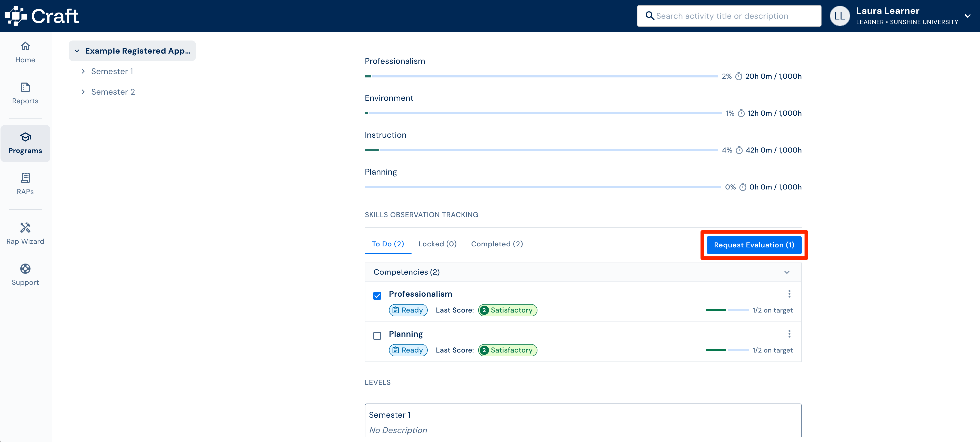Click the Request Evaluation (1) button
This screenshot has height=442, width=980.
click(x=754, y=245)
